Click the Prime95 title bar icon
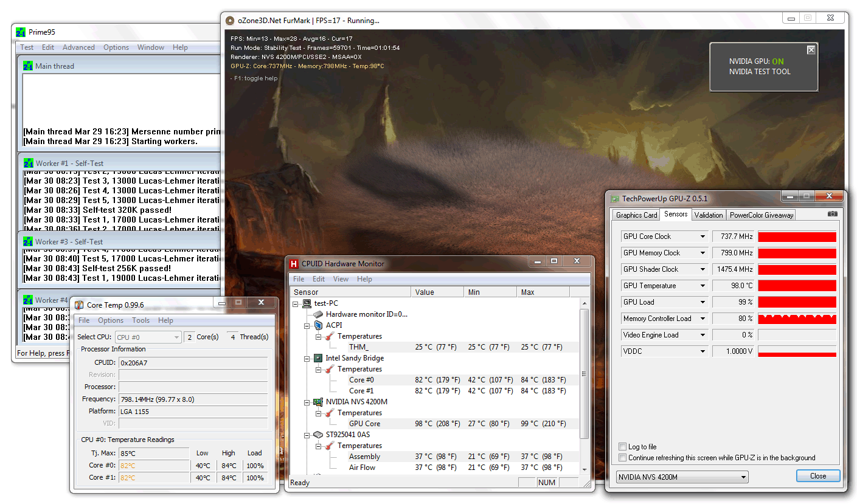857x504 pixels. click(21, 32)
